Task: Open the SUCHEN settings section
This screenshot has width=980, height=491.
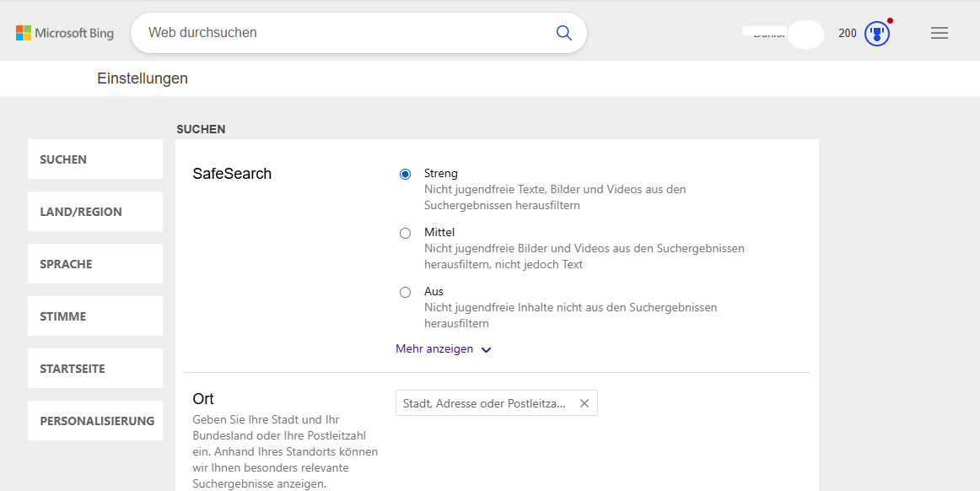Action: tap(95, 159)
